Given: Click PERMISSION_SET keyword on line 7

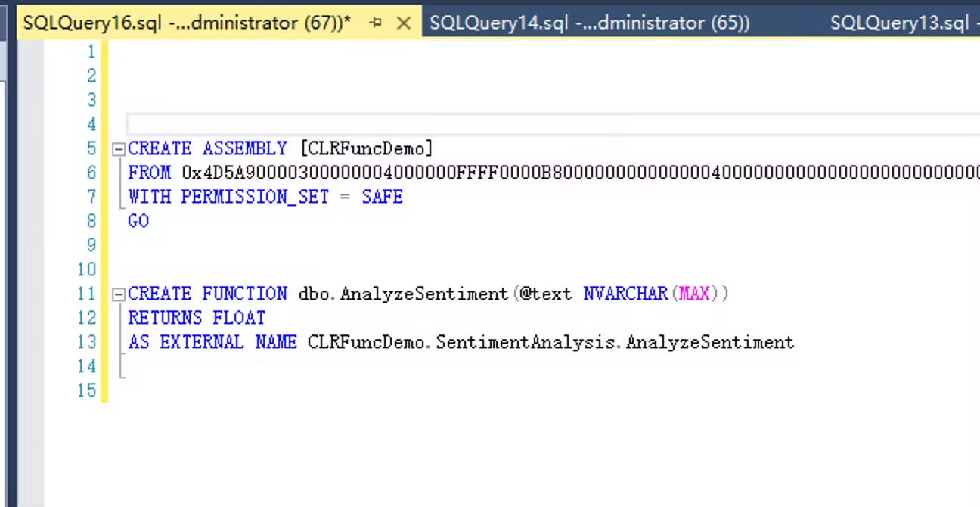Looking at the screenshot, I should pyautogui.click(x=255, y=197).
